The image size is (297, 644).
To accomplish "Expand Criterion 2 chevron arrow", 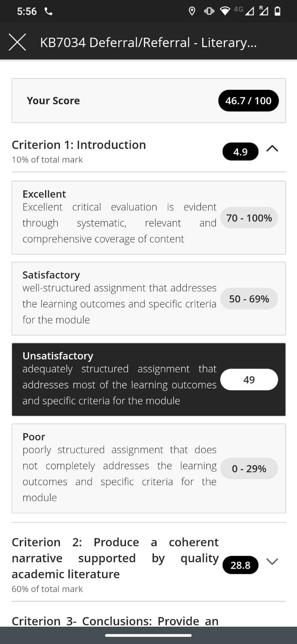I will [272, 561].
